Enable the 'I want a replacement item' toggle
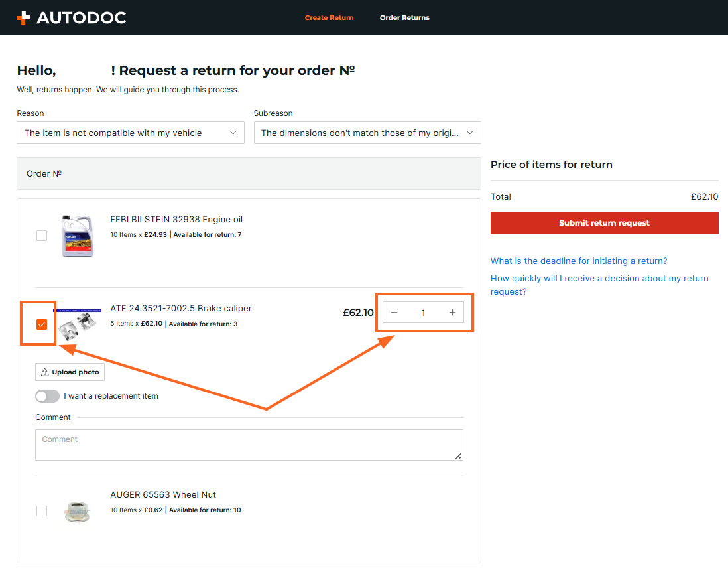This screenshot has height=570, width=728. point(48,396)
